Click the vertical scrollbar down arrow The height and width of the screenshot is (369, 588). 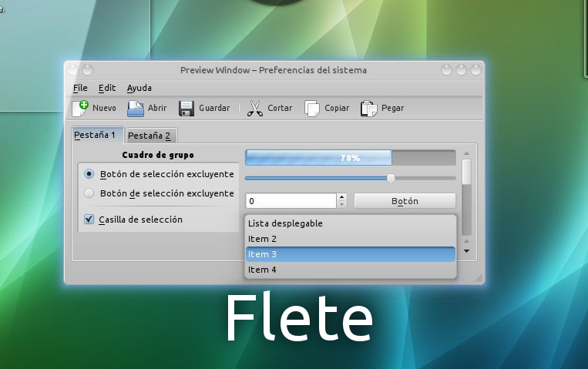click(x=466, y=251)
